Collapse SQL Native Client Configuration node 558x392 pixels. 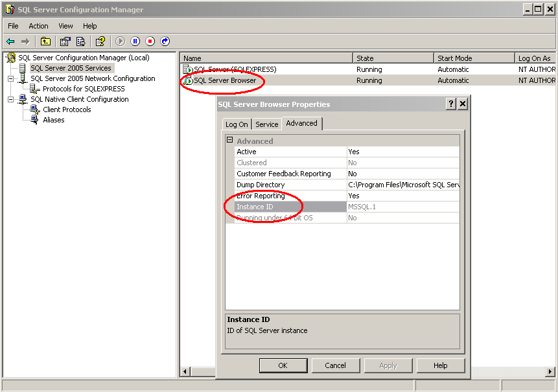(x=10, y=99)
